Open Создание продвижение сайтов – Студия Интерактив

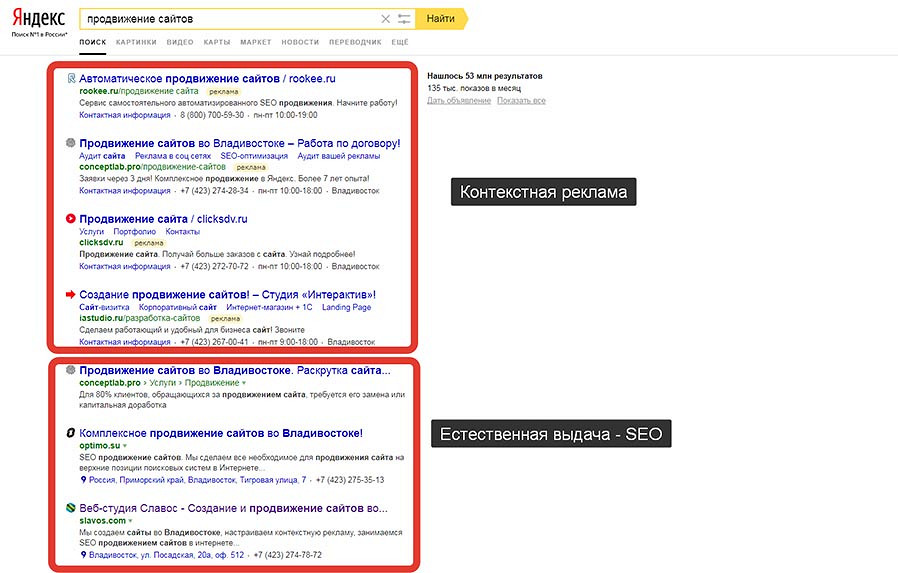tap(227, 295)
